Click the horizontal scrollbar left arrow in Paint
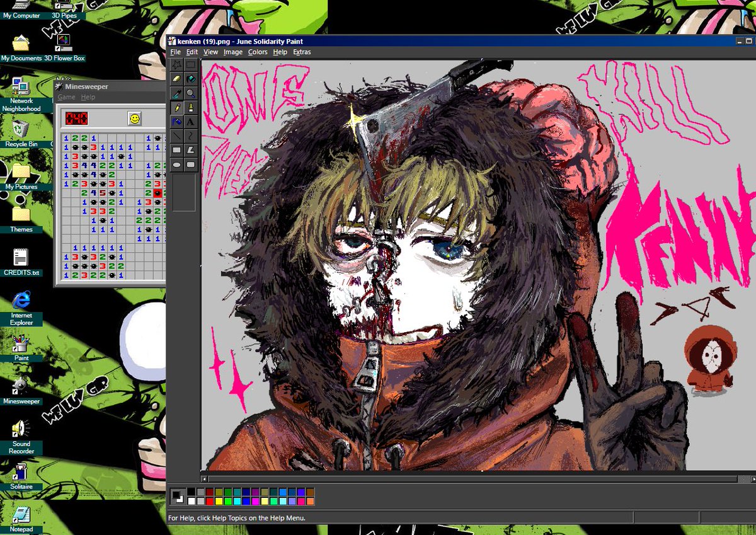756x535 pixels. [x=204, y=480]
